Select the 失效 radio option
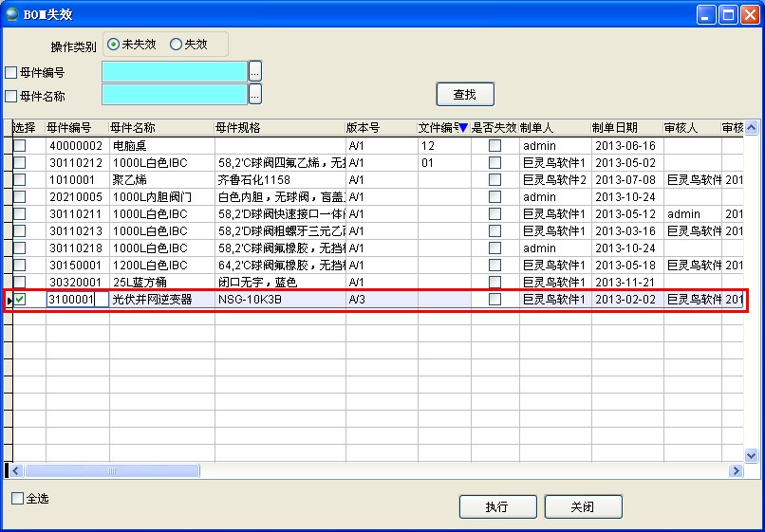The width and height of the screenshot is (765, 532). [x=176, y=44]
